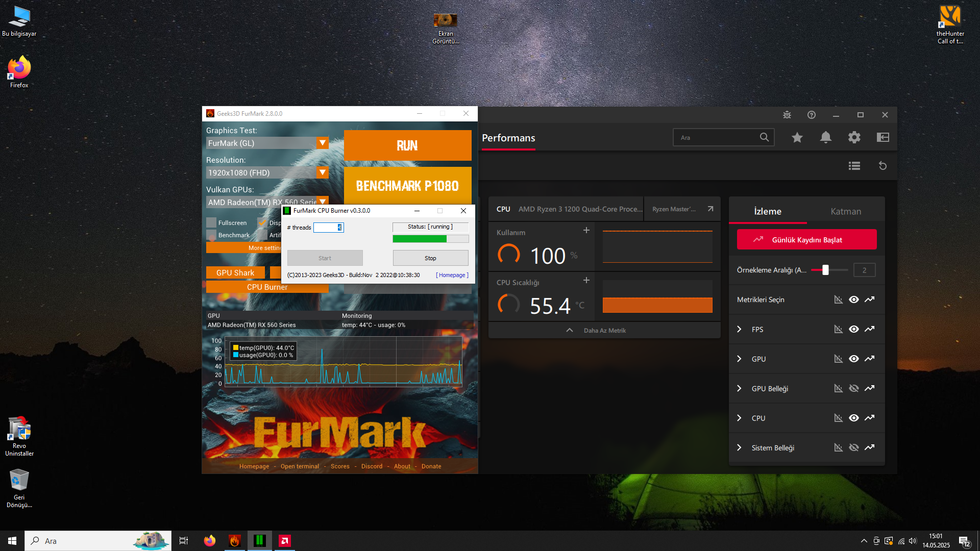Image resolution: width=980 pixels, height=551 pixels.
Task: Select the Performans tab
Action: point(508,138)
